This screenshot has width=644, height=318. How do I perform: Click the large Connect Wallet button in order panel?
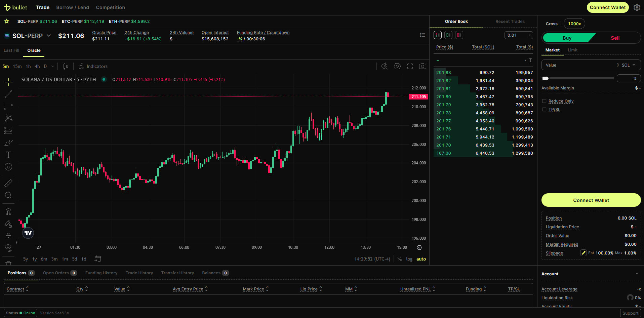point(591,200)
